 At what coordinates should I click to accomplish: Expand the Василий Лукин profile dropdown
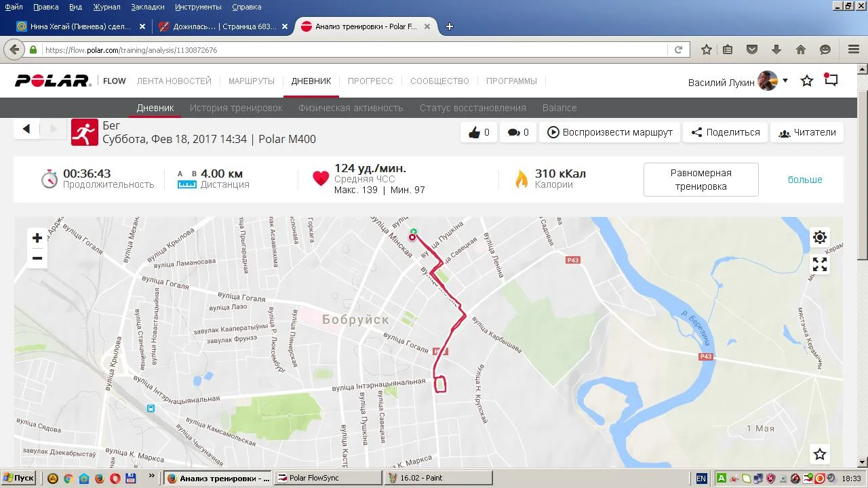(x=785, y=81)
